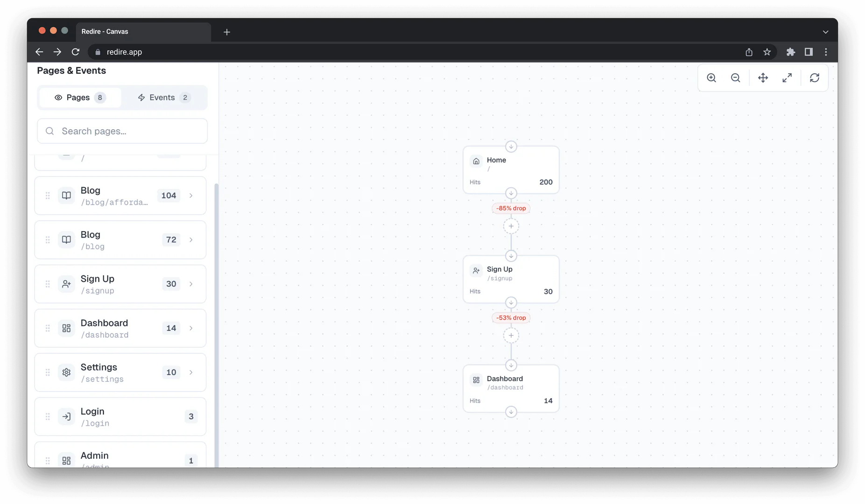The width and height of the screenshot is (865, 504).
Task: Select the zoom out tool on canvas toolbar
Action: (x=735, y=77)
